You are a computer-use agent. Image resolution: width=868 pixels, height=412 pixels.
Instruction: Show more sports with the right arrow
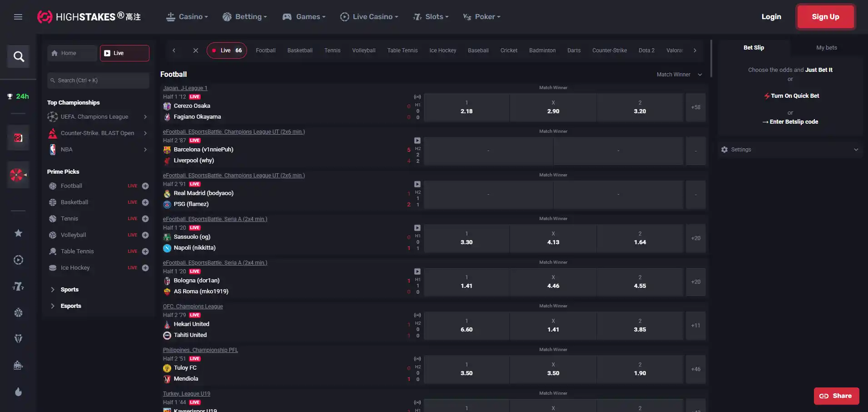[x=695, y=50]
